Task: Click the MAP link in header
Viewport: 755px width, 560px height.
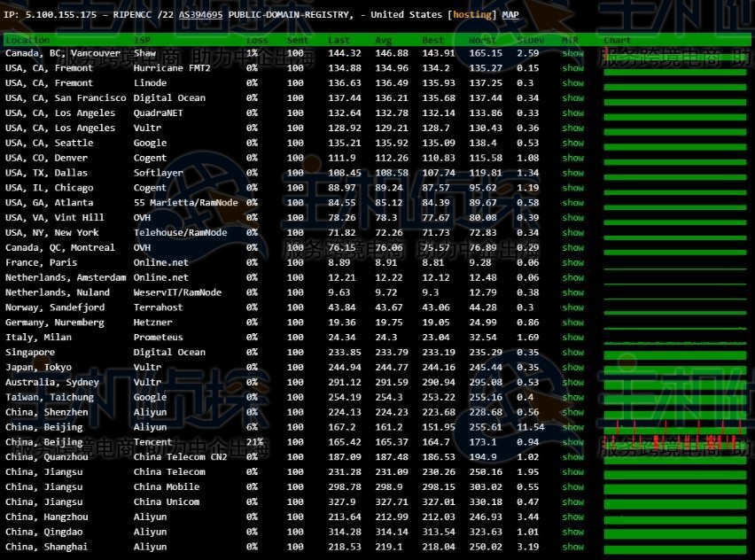Action: (x=511, y=15)
